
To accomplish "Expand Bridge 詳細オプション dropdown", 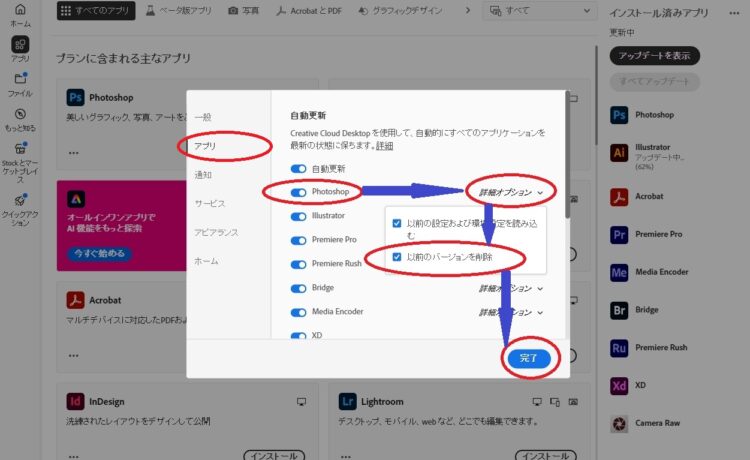I will [511, 288].
